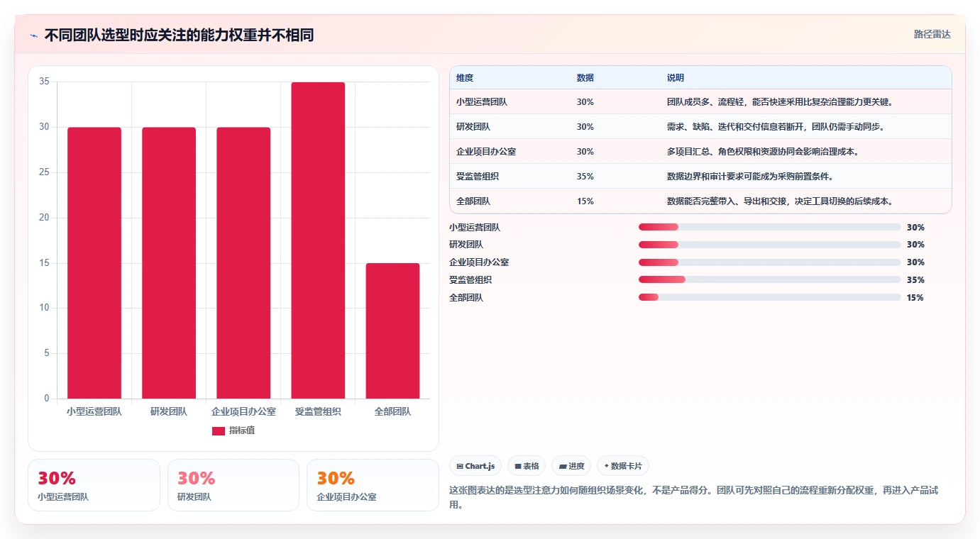
Task: Click the 数据 column header
Action: (585, 77)
